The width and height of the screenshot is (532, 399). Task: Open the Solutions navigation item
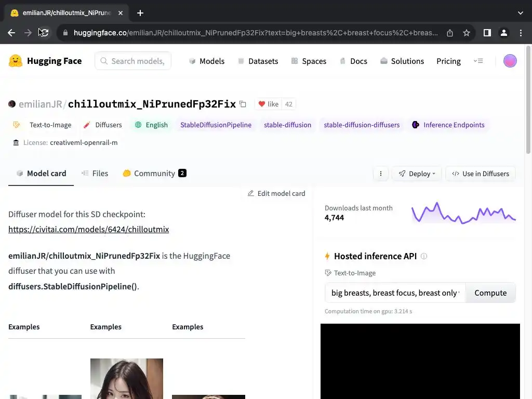(402, 61)
